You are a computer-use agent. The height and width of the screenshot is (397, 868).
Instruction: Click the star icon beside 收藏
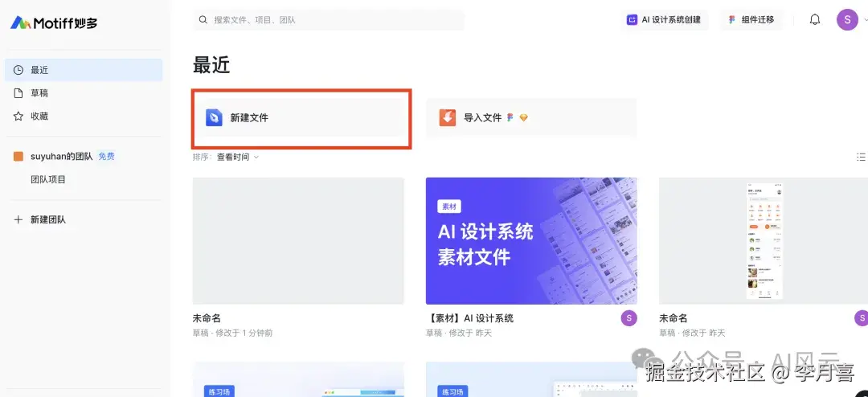18,117
